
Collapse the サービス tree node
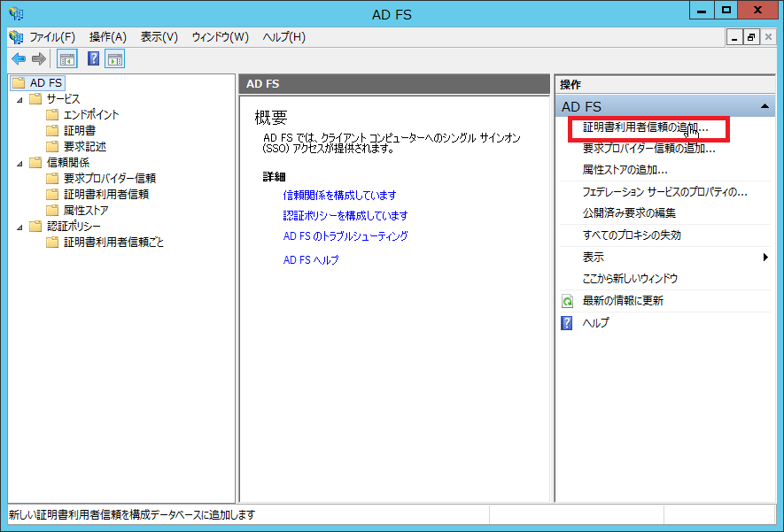pos(20,99)
